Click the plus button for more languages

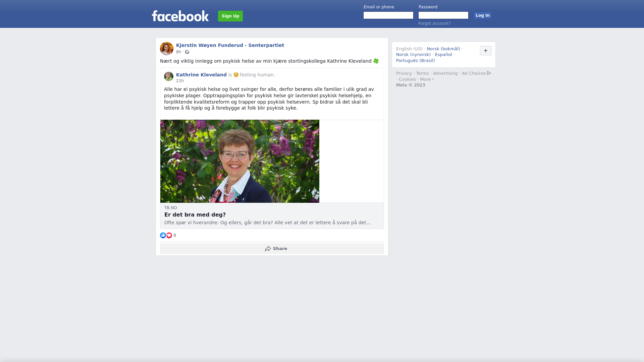coord(486,51)
